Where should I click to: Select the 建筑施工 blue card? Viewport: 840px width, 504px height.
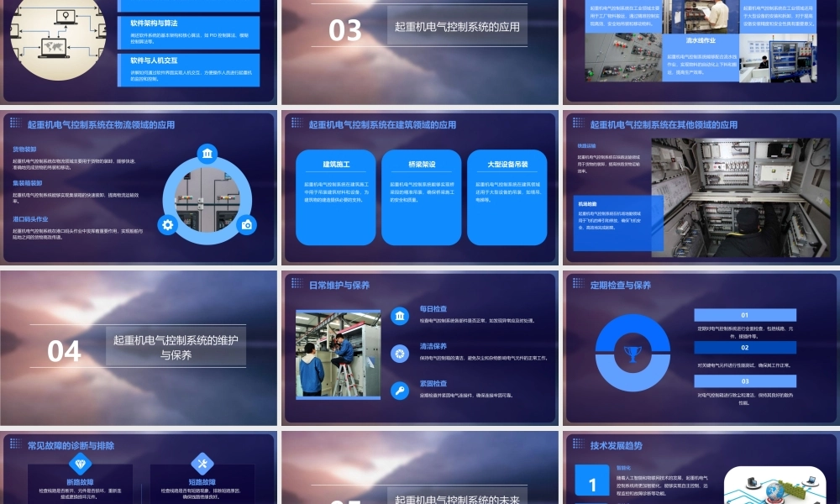tap(336, 197)
